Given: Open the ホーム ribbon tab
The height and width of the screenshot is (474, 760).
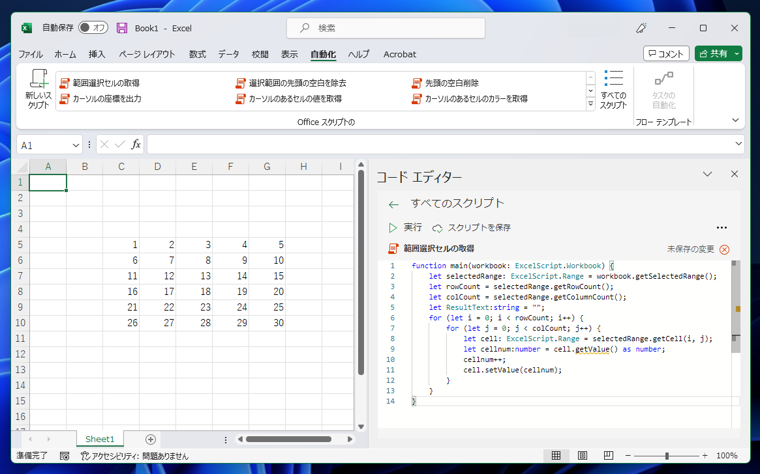Looking at the screenshot, I should pyautogui.click(x=65, y=54).
